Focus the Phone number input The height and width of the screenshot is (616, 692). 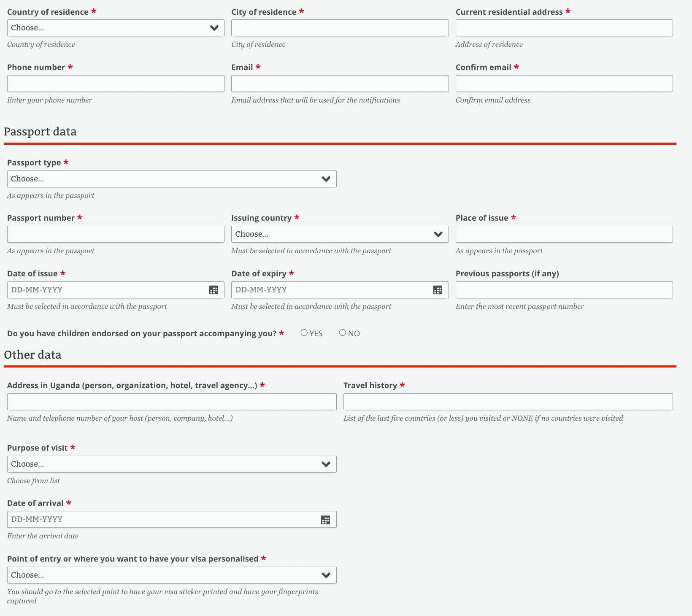pyautogui.click(x=116, y=84)
